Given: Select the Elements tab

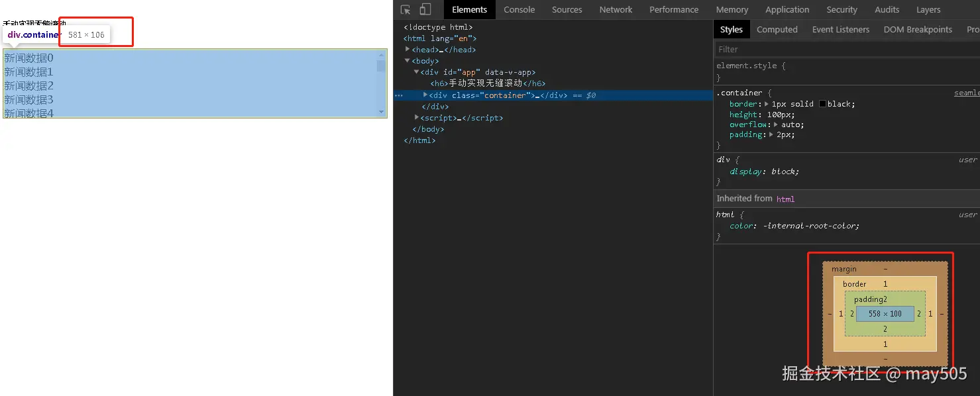Looking at the screenshot, I should [x=469, y=9].
